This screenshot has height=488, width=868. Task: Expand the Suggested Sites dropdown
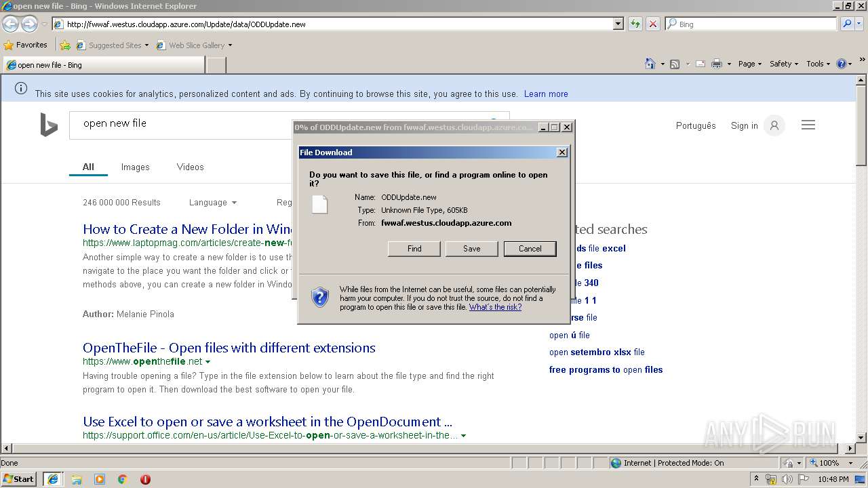(146, 45)
